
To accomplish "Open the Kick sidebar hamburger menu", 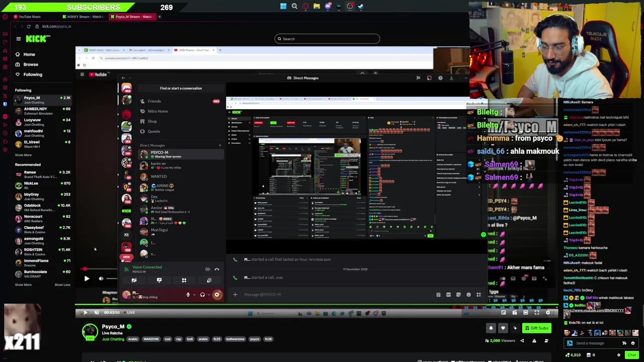I will click(19, 39).
